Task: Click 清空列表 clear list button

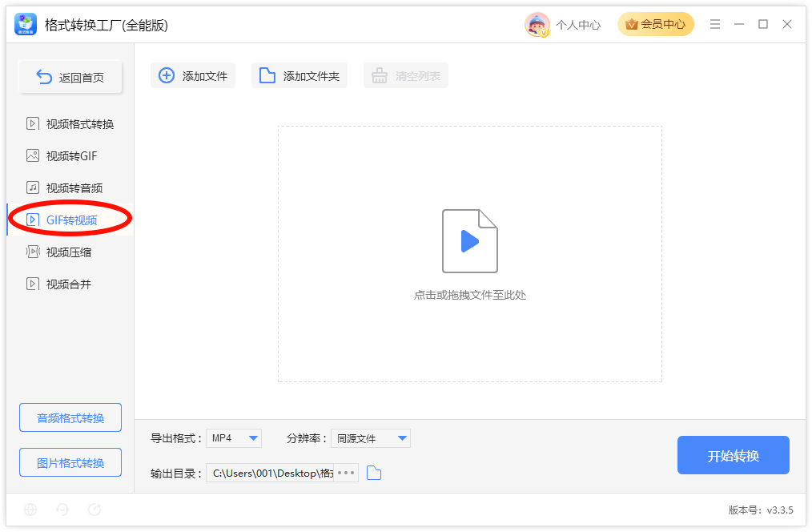Action: (406, 75)
